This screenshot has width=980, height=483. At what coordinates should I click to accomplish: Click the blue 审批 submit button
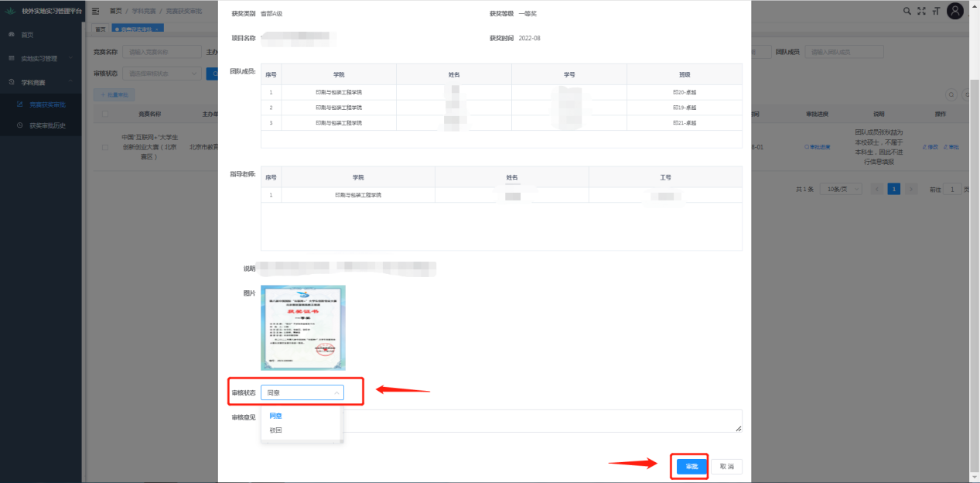[x=691, y=467]
